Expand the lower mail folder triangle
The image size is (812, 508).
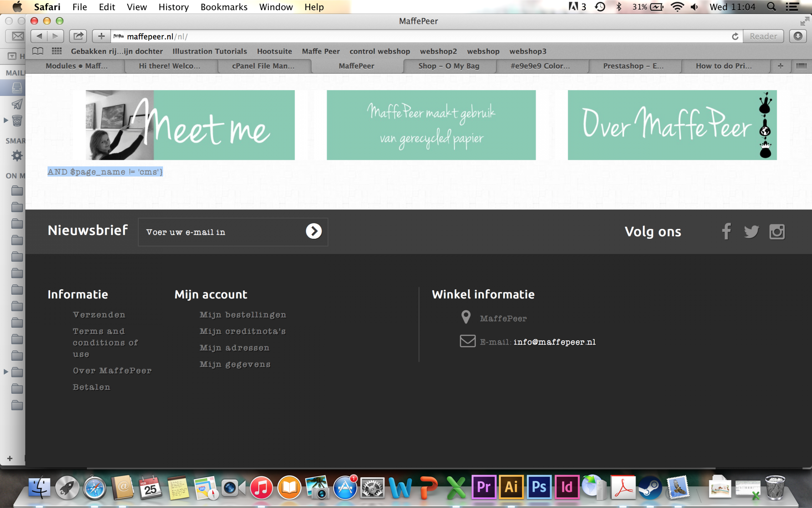coord(6,372)
